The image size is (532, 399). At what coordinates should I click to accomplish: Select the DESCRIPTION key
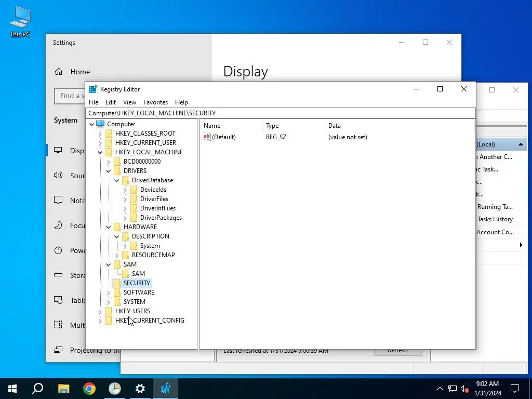150,236
